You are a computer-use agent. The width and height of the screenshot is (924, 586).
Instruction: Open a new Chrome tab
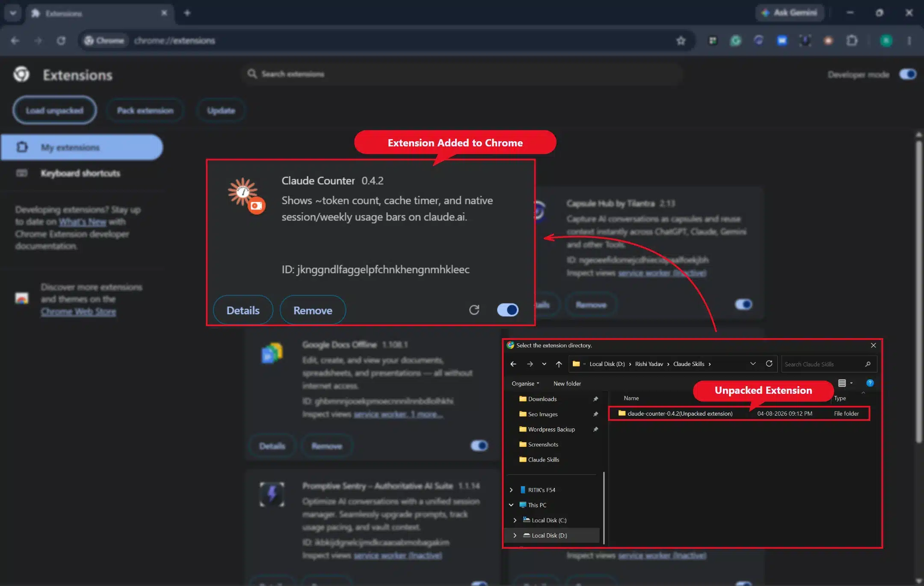click(x=187, y=13)
